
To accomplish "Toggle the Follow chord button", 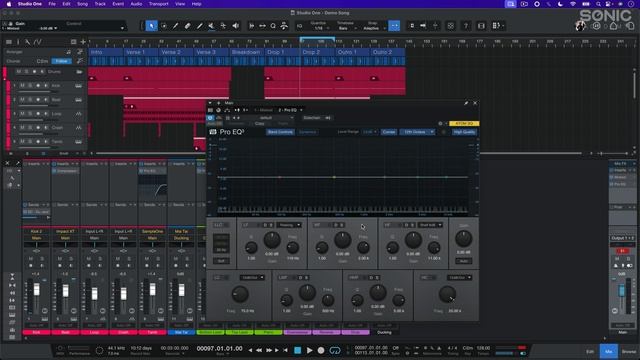I will point(62,61).
